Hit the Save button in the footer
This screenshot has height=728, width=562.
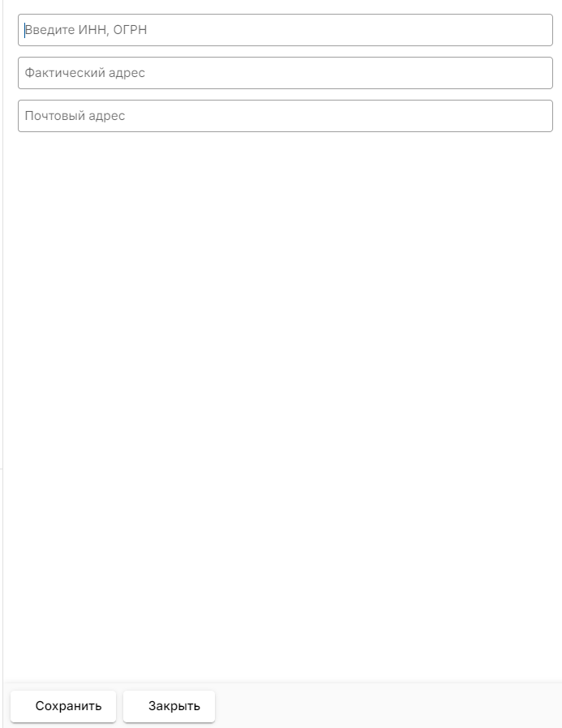tap(63, 706)
